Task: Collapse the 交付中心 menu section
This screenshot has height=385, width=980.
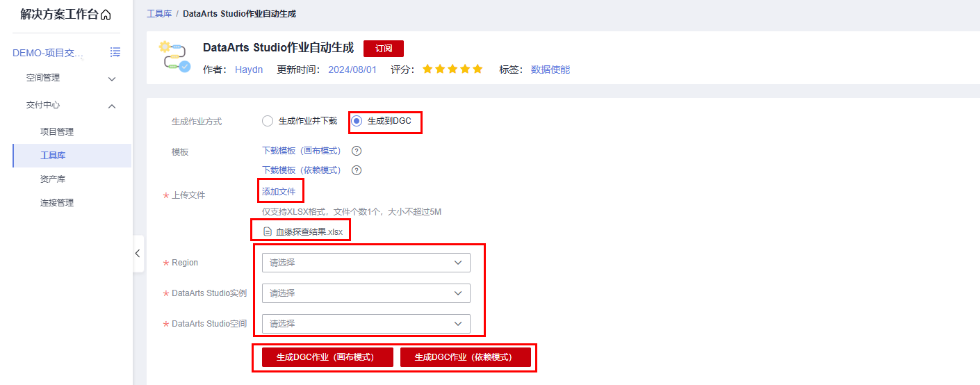Action: [x=72, y=106]
